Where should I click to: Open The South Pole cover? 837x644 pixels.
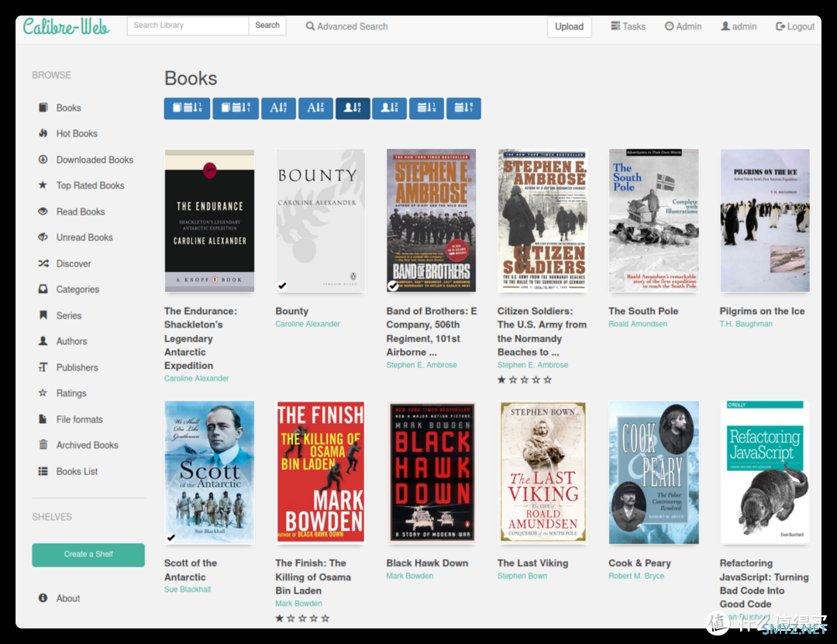653,221
